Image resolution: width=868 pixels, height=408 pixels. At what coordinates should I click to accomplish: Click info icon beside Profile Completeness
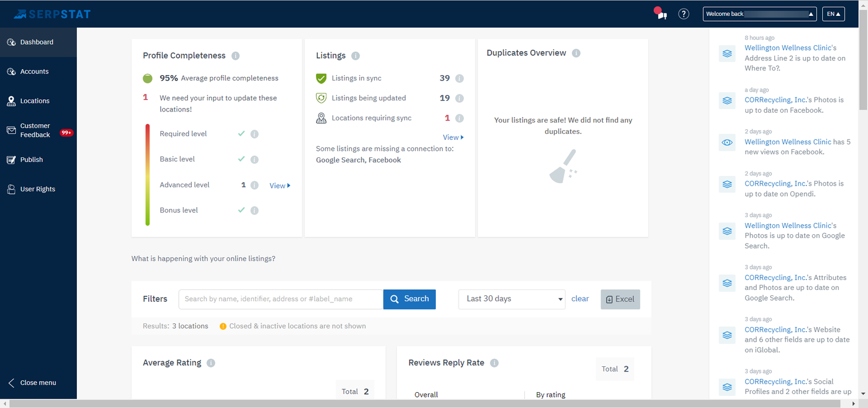point(235,56)
